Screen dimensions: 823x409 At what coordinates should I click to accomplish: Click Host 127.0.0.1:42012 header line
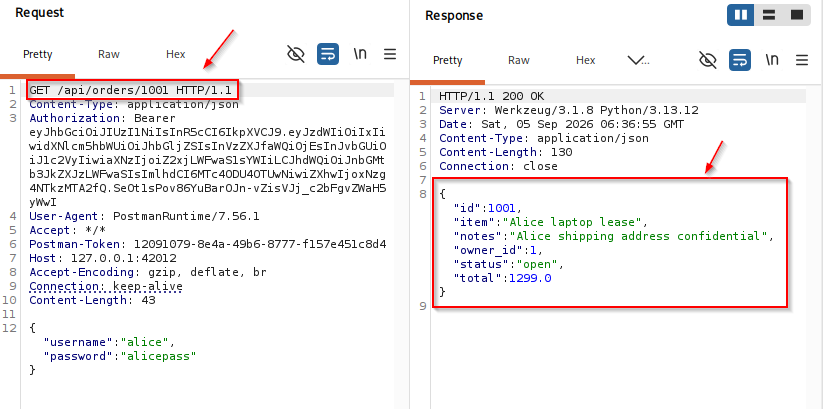tap(103, 258)
